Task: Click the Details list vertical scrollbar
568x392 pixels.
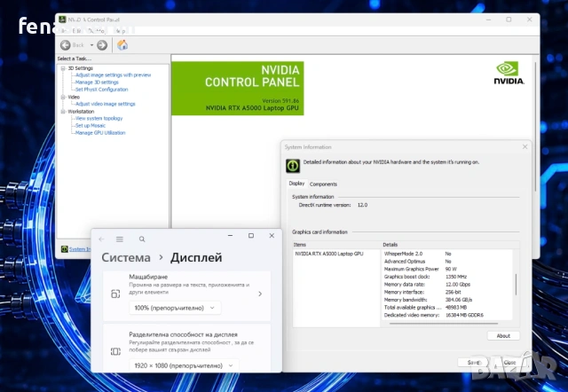Action: [x=516, y=284]
